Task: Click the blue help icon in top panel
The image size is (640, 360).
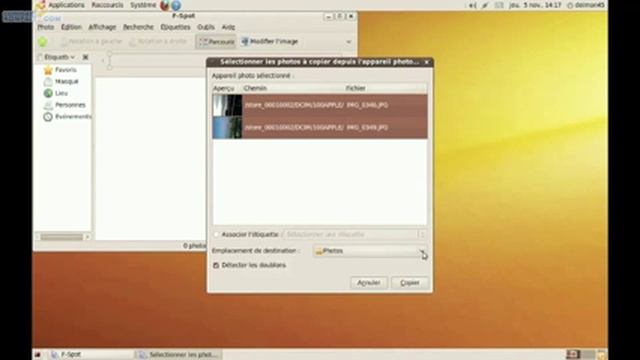Action: click(176, 5)
